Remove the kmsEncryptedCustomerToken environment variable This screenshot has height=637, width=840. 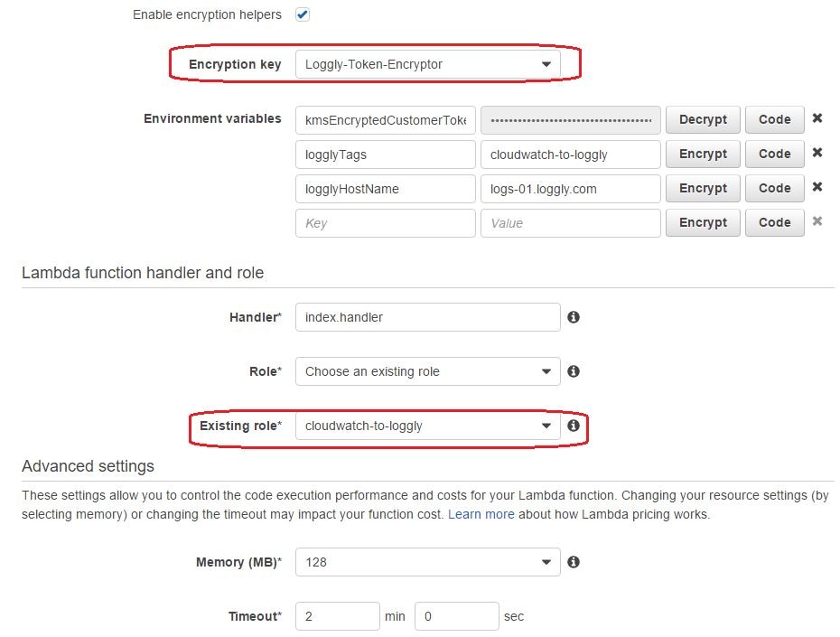(817, 119)
